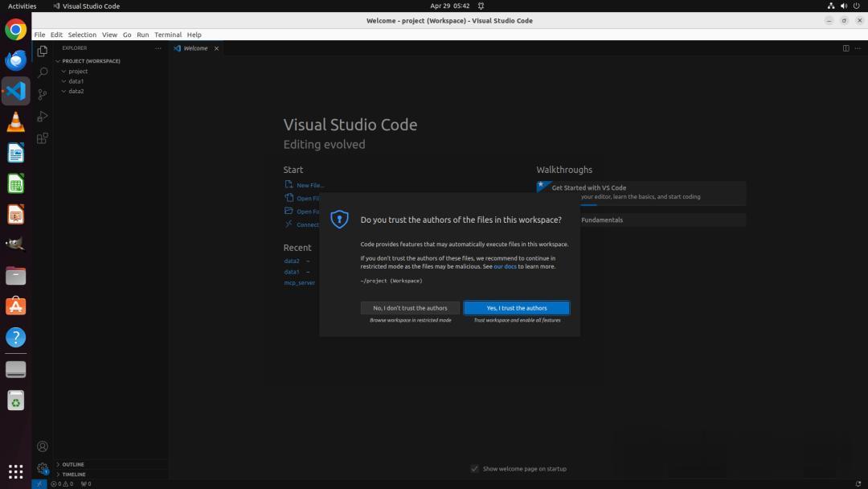Collapse the data2 folder
Screen dimensions: 868x489
(111, 91)
